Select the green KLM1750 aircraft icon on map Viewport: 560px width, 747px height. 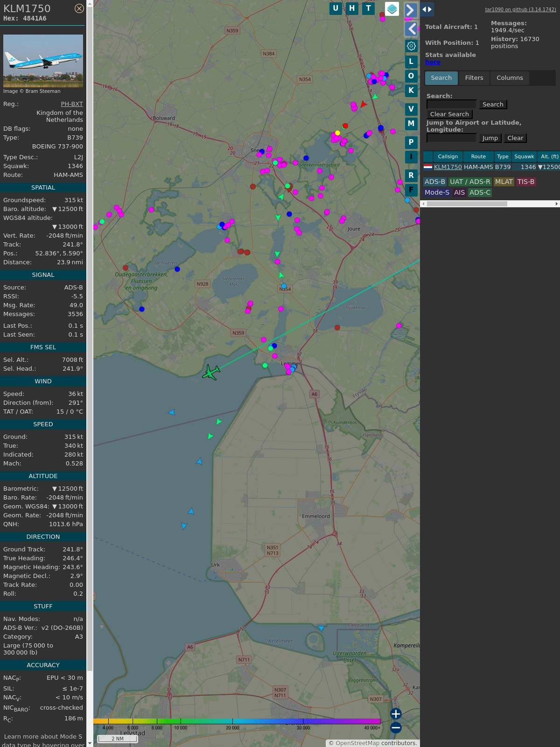click(x=211, y=373)
